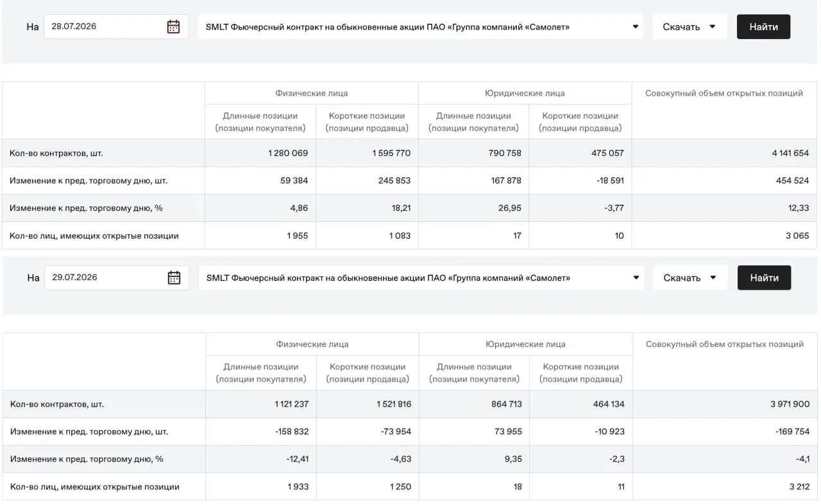The width and height of the screenshot is (821, 504).
Task: Open calendar icon for date 28.07.2026
Action: point(173,27)
